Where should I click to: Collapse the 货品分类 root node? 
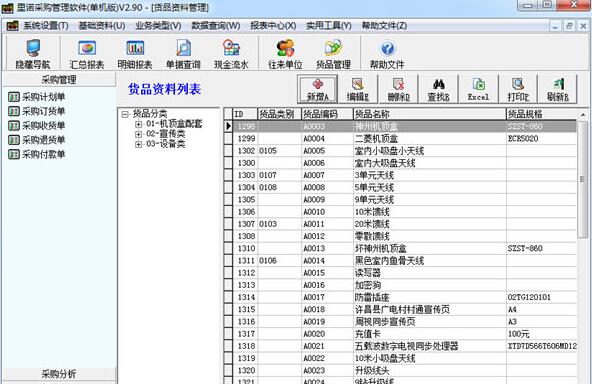coord(125,114)
